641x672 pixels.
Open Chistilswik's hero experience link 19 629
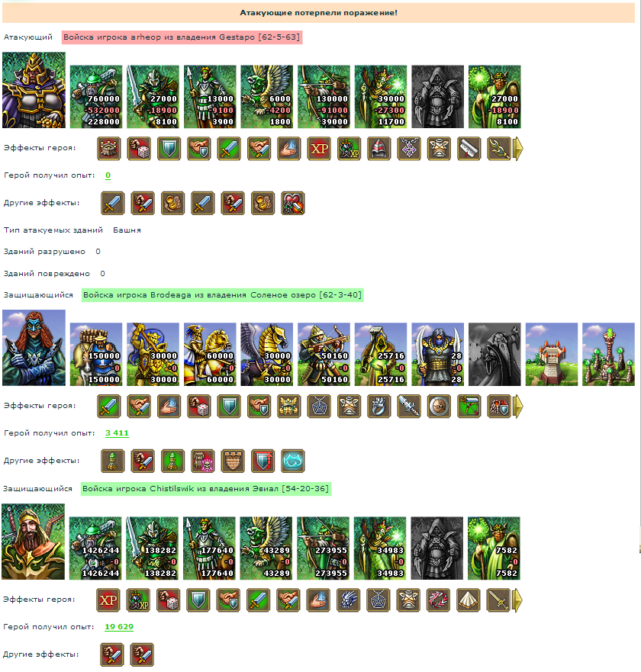(119, 626)
